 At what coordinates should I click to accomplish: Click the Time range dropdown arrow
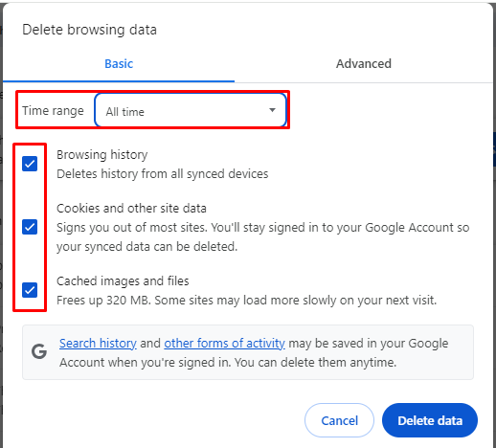[272, 110]
